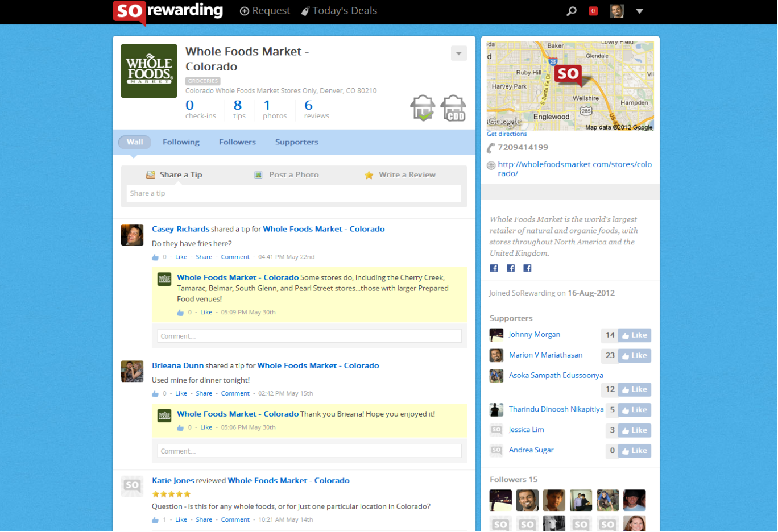Open the Get directions link

507,134
